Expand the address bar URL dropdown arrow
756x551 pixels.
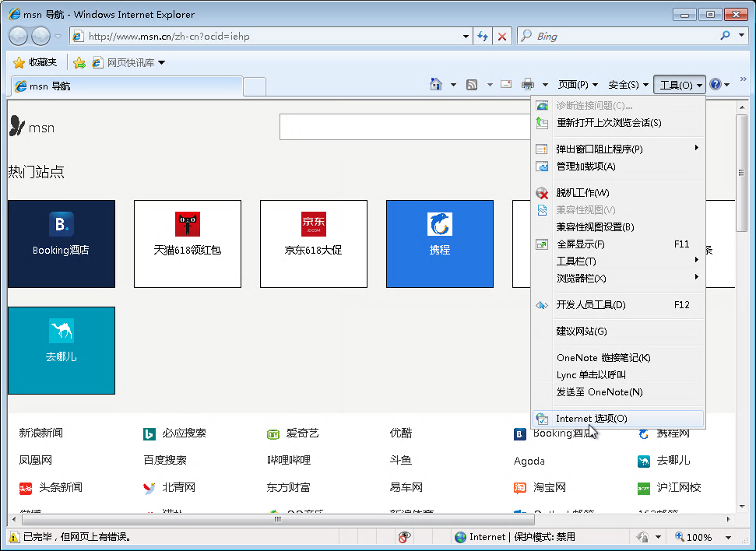[466, 36]
